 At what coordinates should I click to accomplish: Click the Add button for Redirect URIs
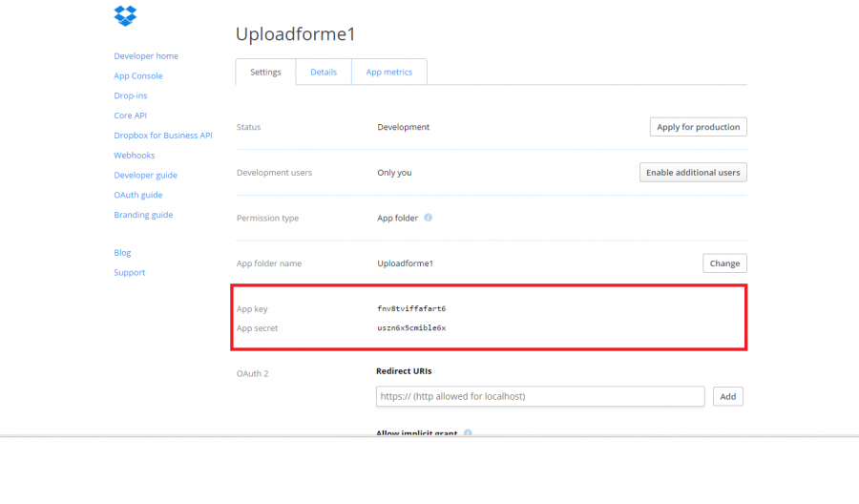point(727,396)
